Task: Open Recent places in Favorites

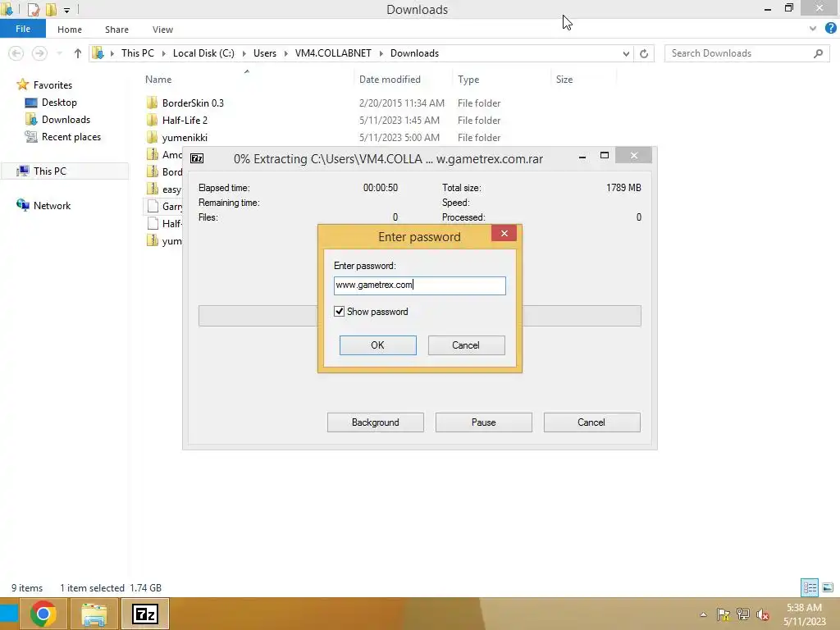Action: (71, 137)
